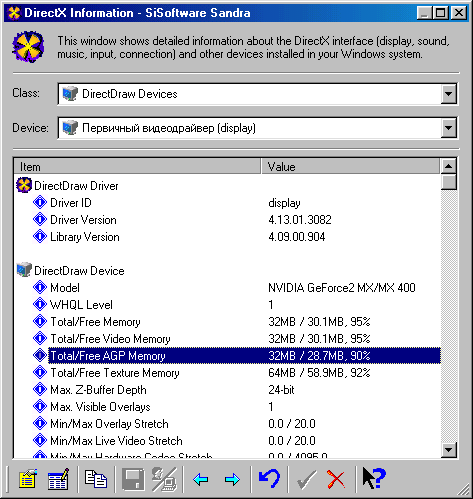Open the Device dropdown arrow
Viewport: 473px width, 499px height.
coord(449,128)
